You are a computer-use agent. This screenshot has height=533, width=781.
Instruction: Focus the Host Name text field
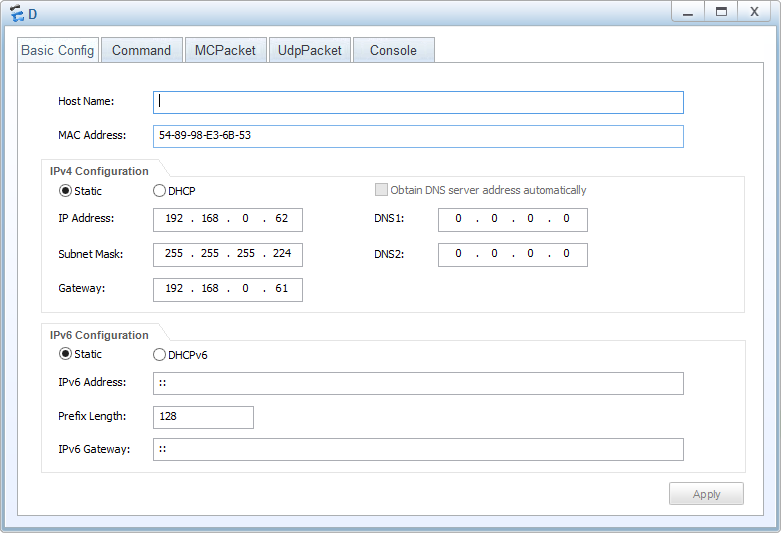click(x=418, y=102)
